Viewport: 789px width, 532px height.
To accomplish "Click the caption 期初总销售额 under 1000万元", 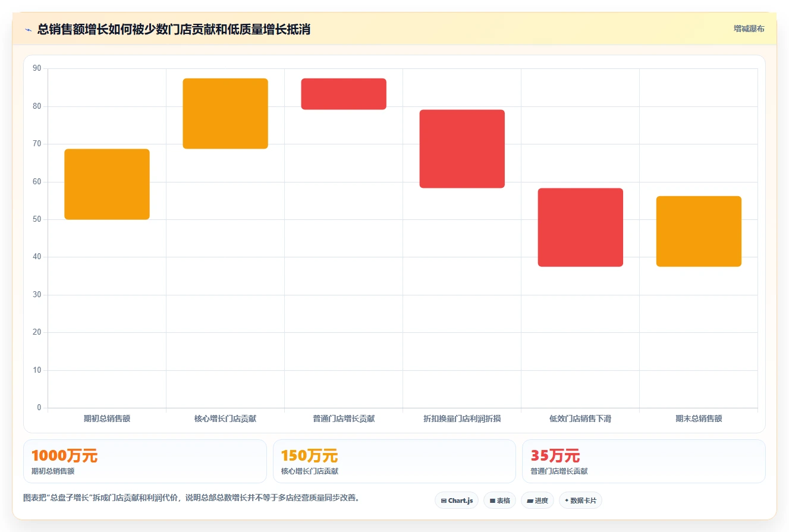I will tap(53, 471).
